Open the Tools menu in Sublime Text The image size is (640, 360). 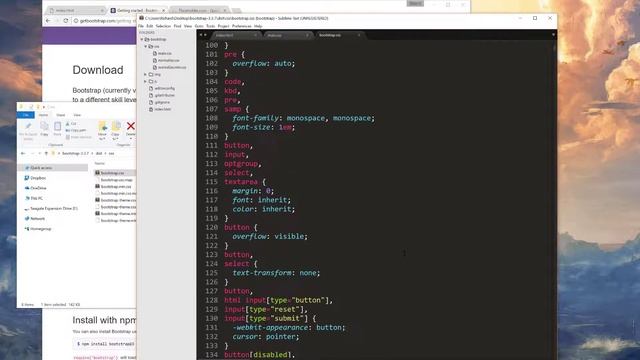tap(210, 26)
